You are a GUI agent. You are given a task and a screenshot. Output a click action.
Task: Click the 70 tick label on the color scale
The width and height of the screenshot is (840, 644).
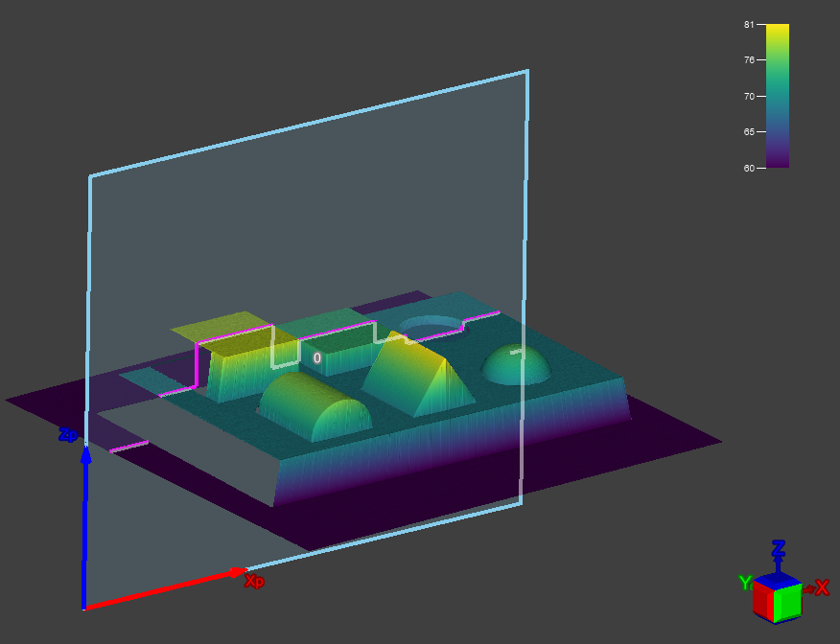tap(749, 96)
